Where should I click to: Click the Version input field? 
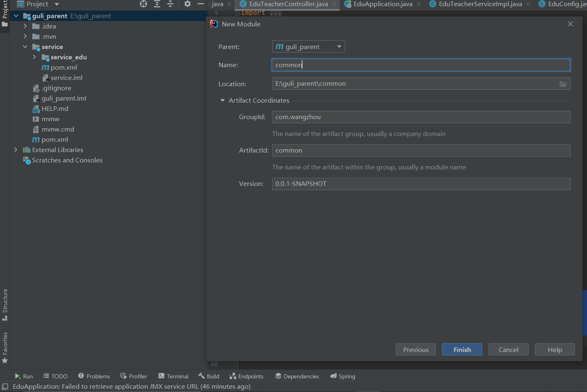tap(421, 183)
